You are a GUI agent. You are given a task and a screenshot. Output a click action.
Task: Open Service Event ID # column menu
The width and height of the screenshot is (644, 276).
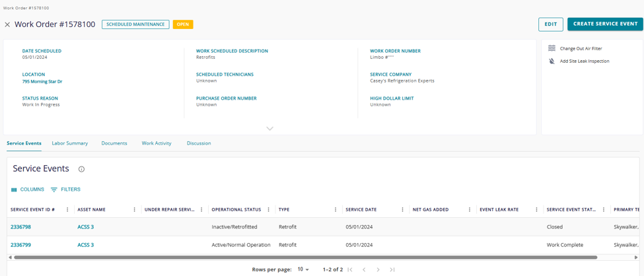coord(67,209)
